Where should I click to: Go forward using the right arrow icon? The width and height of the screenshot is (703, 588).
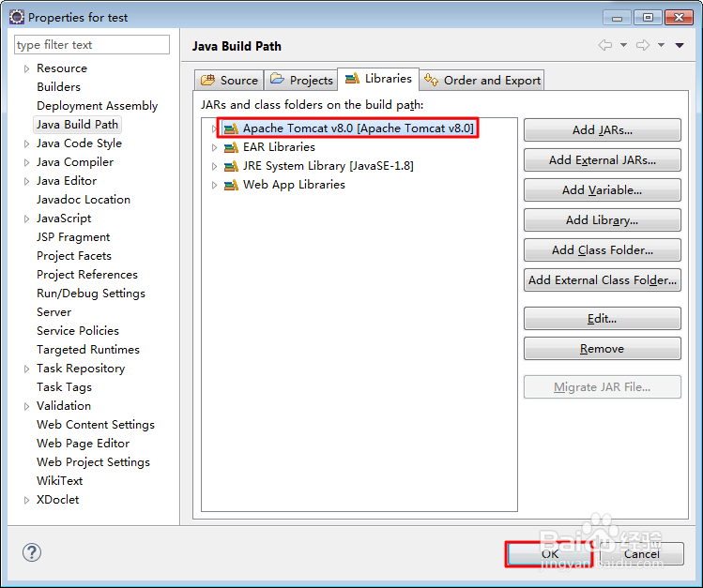click(x=643, y=45)
